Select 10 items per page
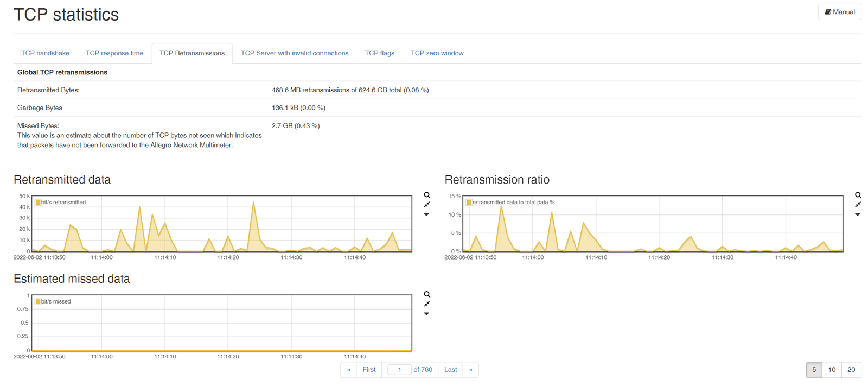This screenshot has width=868, height=385. [x=832, y=370]
